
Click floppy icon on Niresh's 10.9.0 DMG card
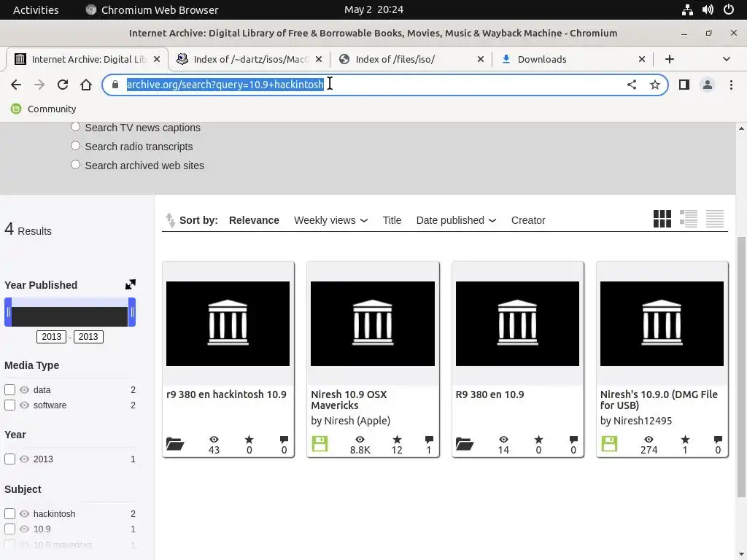pyautogui.click(x=609, y=444)
